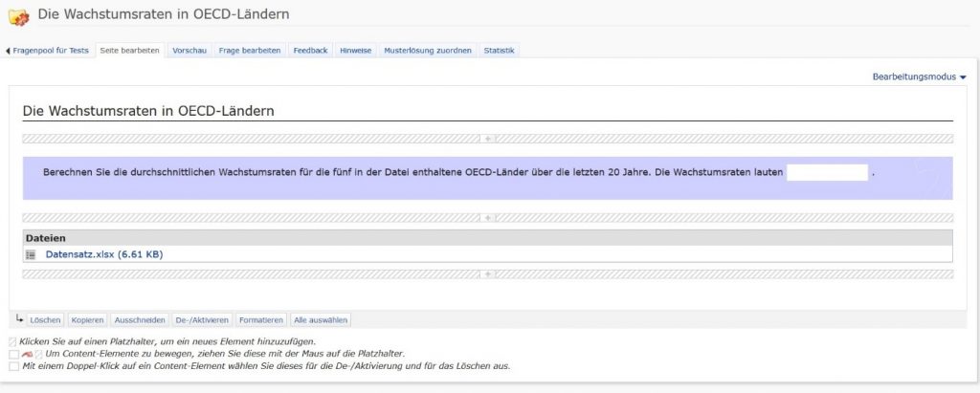
Task: Click the plus placeholder above the Dateien section
Action: (x=488, y=217)
